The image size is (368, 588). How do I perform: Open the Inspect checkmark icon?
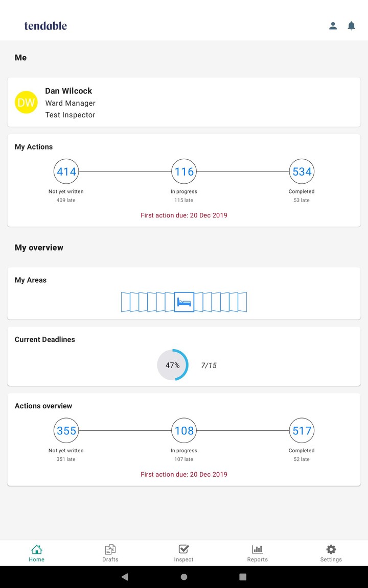183,550
